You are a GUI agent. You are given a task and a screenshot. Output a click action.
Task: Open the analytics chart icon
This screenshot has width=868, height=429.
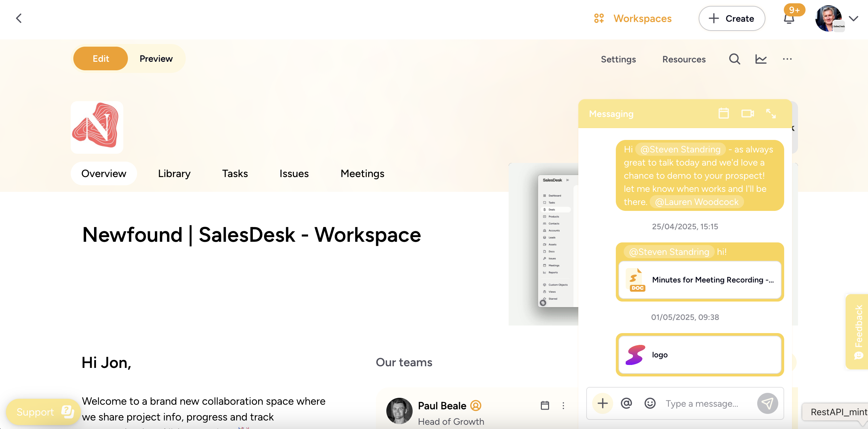[760, 59]
